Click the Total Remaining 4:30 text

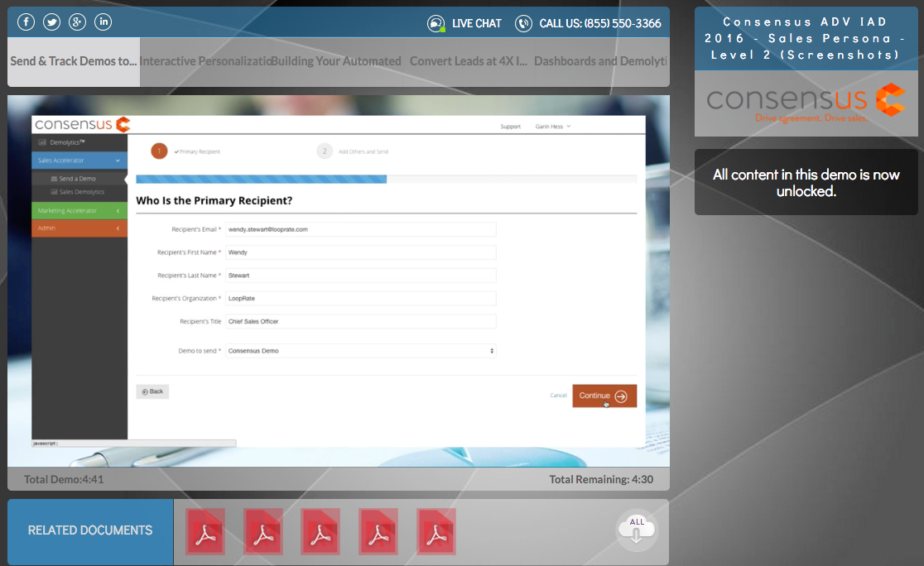pos(601,479)
